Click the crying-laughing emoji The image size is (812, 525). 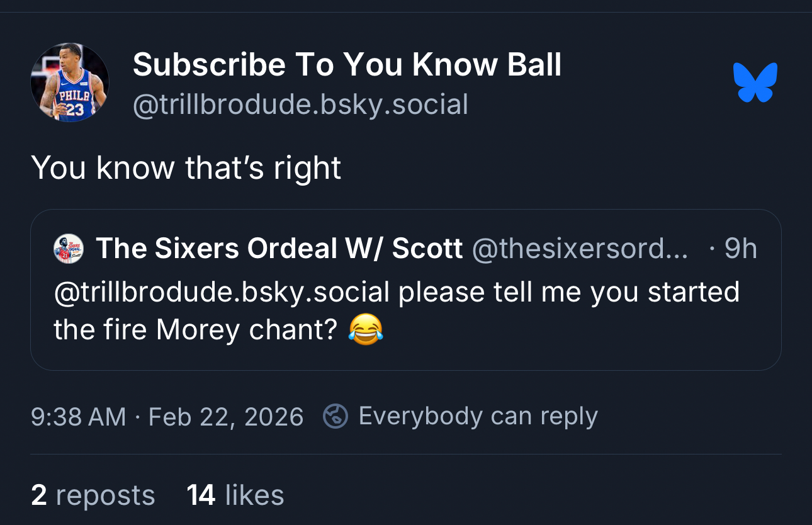tap(366, 330)
